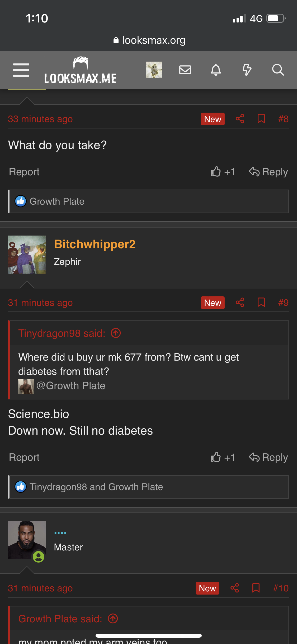This screenshot has height=644, width=297.
Task: Toggle bookmark on post #8
Action: pos(261,119)
